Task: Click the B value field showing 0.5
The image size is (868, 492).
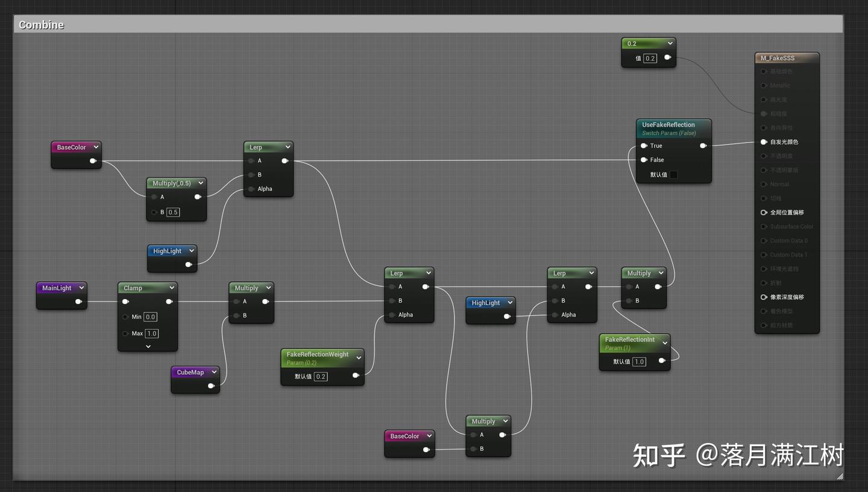Action: (x=173, y=212)
